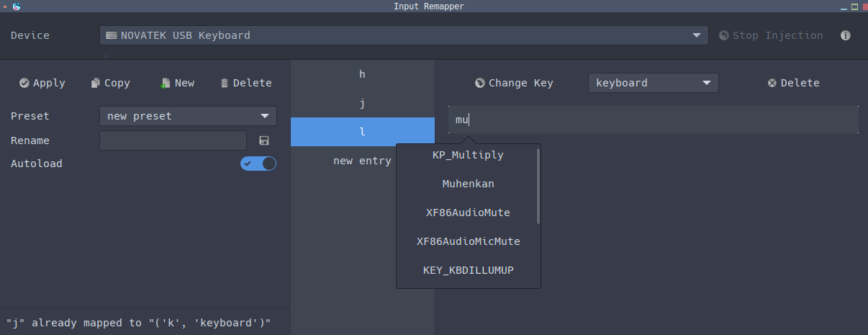The height and width of the screenshot is (335, 868).
Task: Choose KP_Multiply suggestion
Action: 468,155
